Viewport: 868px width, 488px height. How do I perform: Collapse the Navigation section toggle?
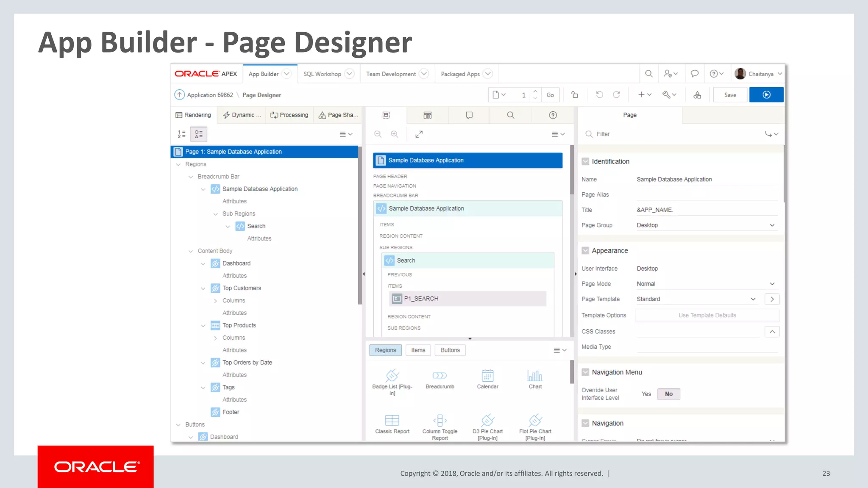(x=585, y=423)
